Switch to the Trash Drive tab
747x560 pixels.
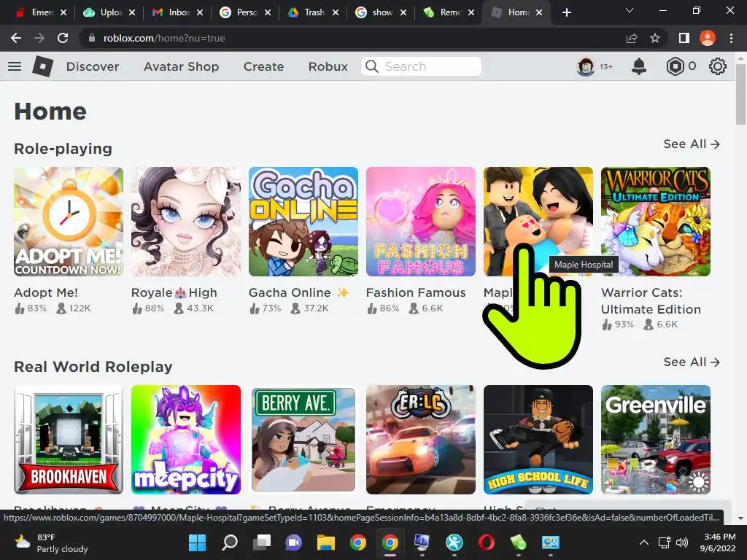[313, 12]
